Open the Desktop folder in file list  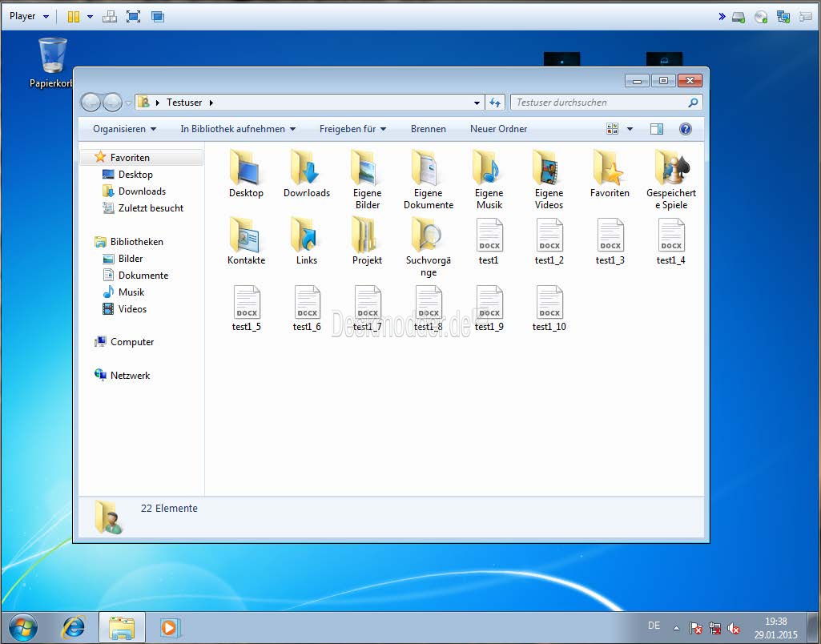point(246,174)
